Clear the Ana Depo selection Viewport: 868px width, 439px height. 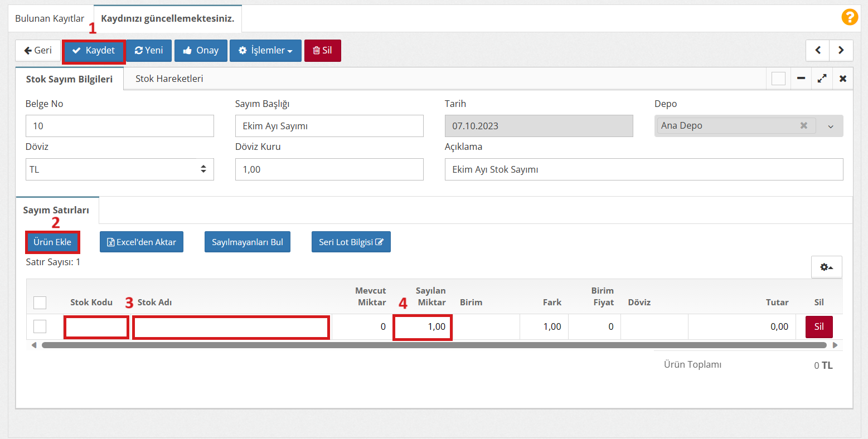click(803, 125)
